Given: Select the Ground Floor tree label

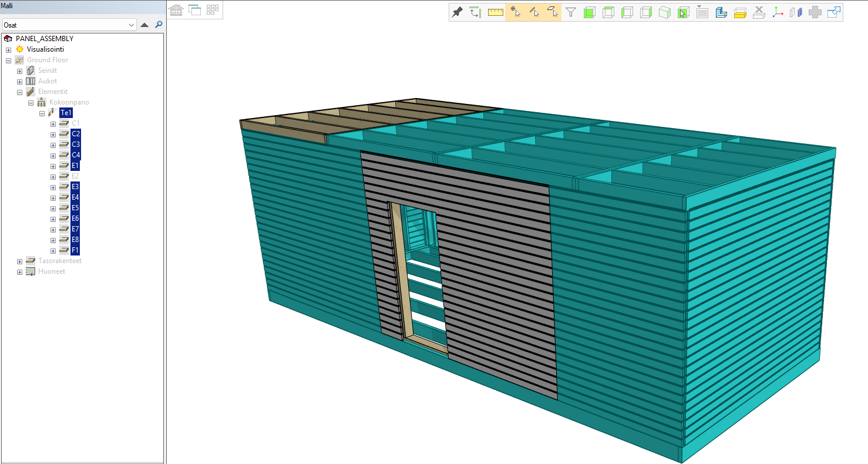Looking at the screenshot, I should [x=48, y=60].
